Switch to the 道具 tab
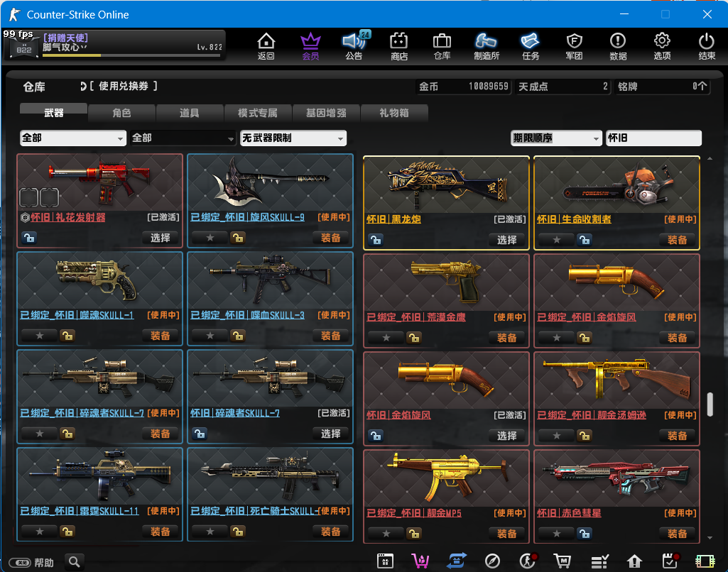This screenshot has width=728, height=572. [x=190, y=113]
